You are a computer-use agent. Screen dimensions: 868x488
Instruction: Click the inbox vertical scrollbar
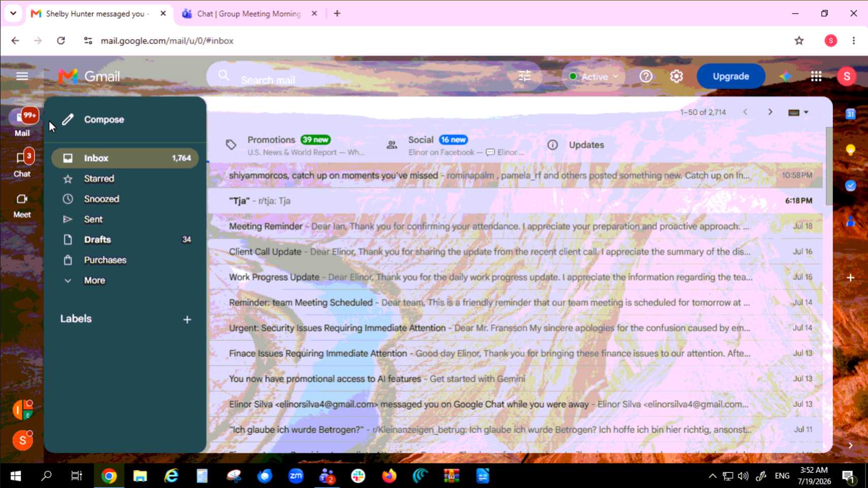coord(828,167)
